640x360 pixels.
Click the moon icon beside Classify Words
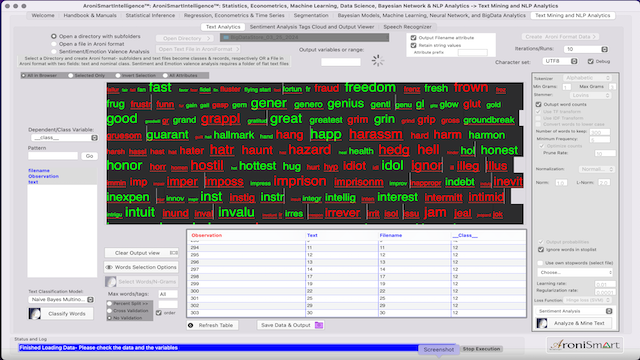click(x=35, y=313)
